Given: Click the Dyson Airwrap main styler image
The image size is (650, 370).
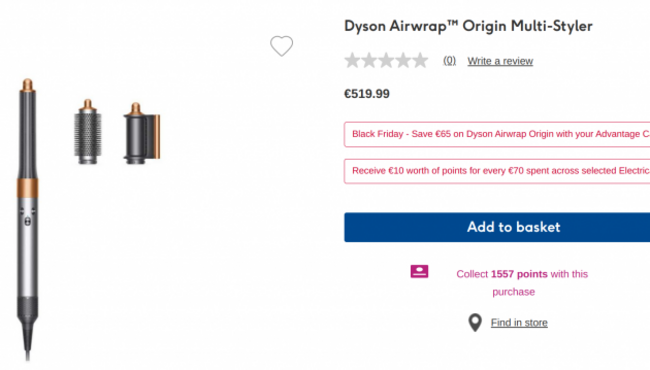Looking at the screenshot, I should click(x=28, y=220).
